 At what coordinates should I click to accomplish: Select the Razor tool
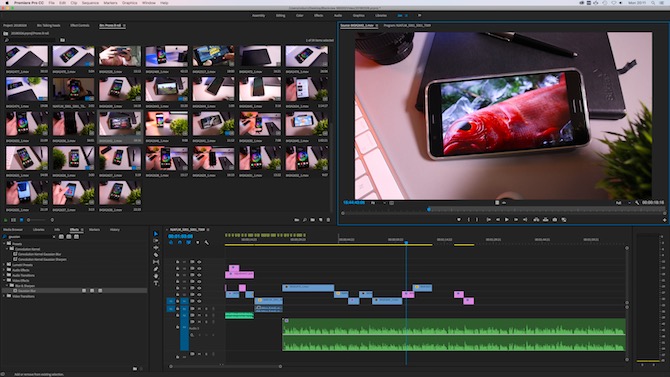pyautogui.click(x=156, y=255)
